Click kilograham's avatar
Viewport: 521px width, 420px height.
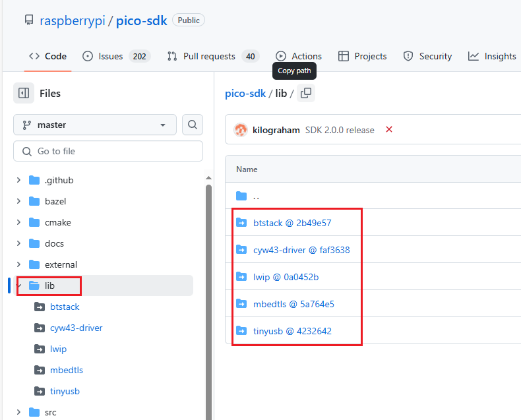(241, 130)
